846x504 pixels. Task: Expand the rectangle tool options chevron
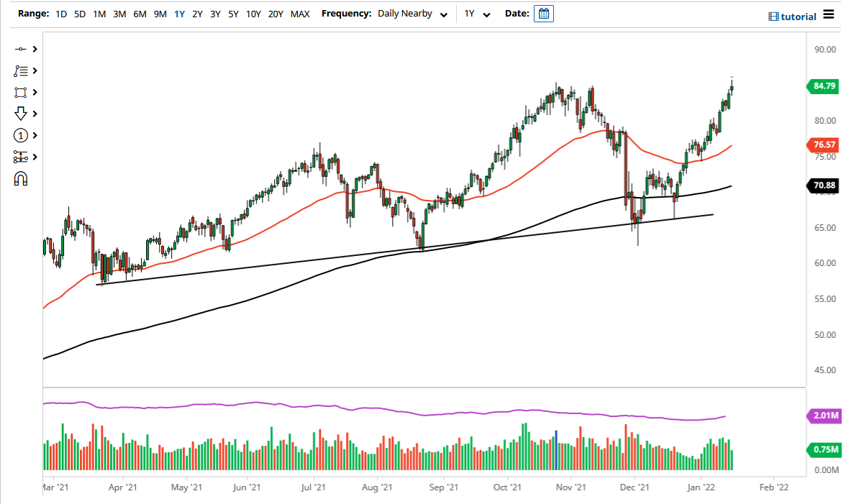point(34,92)
